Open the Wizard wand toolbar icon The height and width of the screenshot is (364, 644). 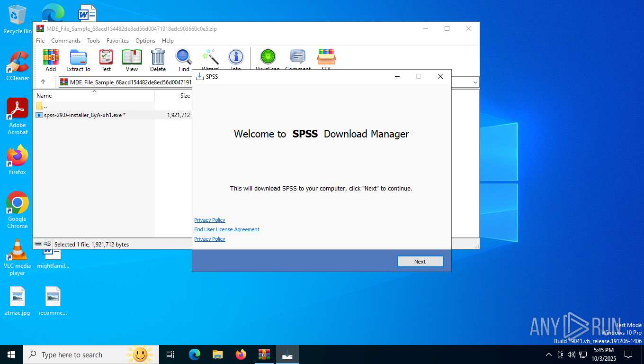coord(210,59)
